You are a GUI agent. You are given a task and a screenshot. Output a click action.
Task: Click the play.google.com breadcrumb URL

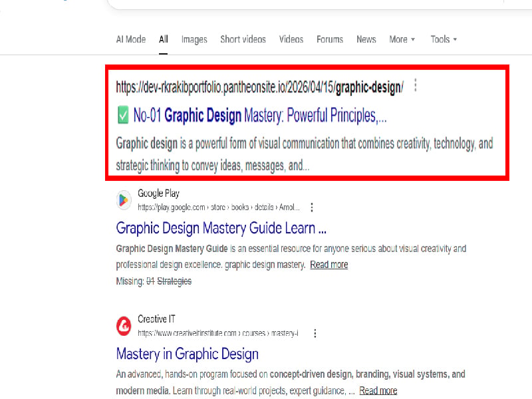click(x=219, y=207)
